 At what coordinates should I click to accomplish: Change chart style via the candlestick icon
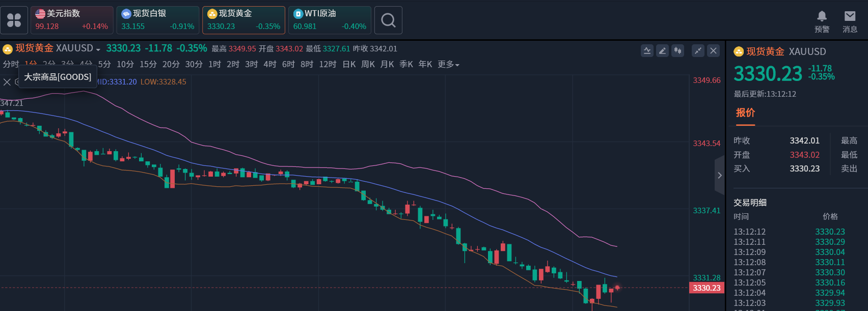click(677, 50)
